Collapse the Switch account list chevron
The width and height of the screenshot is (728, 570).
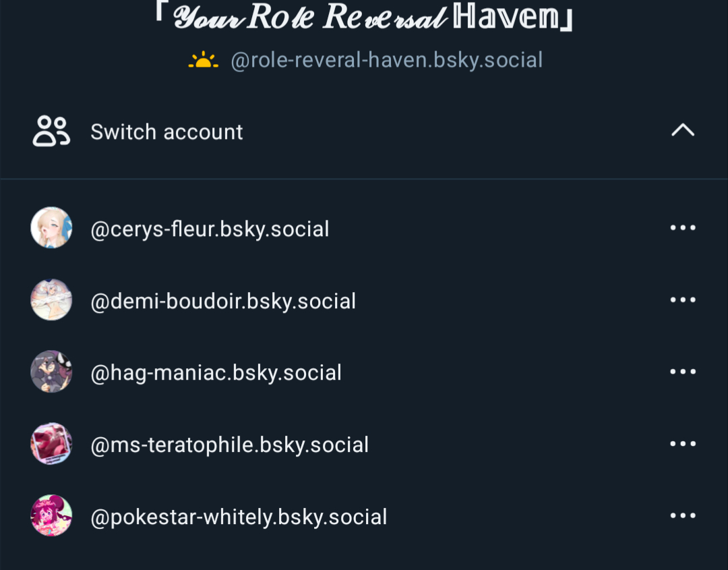tap(682, 130)
